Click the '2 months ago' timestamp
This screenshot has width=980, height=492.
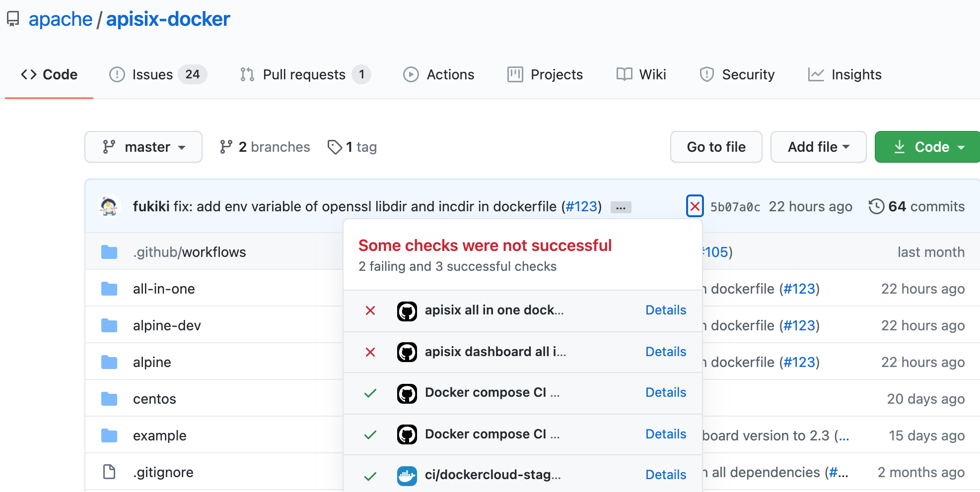[x=921, y=472]
